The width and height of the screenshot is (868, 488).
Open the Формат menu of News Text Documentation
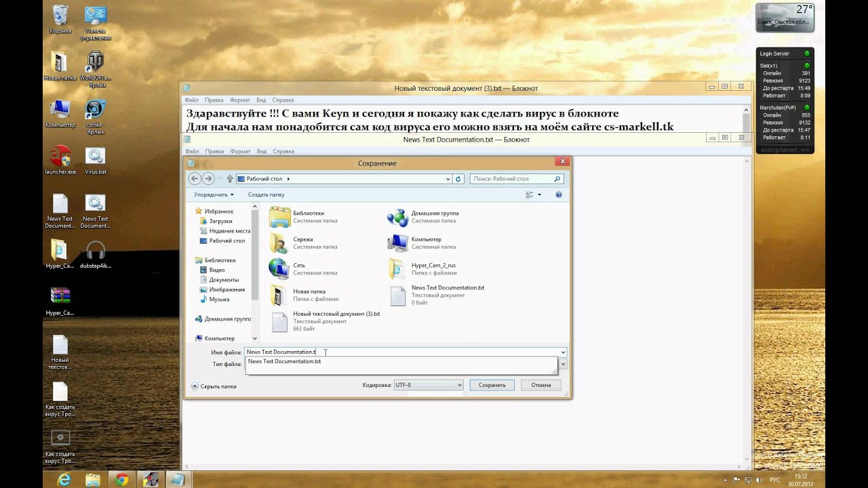(x=241, y=151)
